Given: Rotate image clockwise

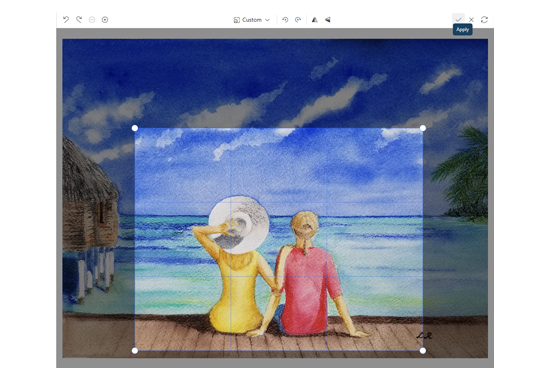Looking at the screenshot, I should coord(298,20).
